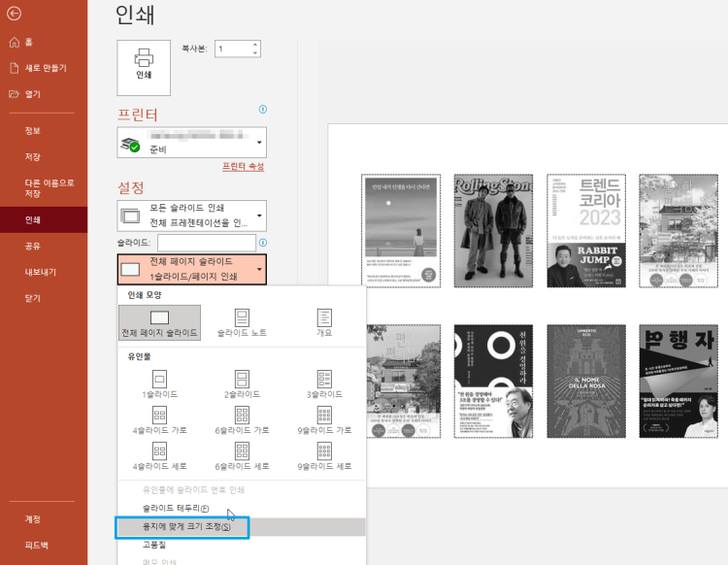The image size is (728, 565).
Task: Toggle 슬라이드 테두리 option
Action: point(242,509)
